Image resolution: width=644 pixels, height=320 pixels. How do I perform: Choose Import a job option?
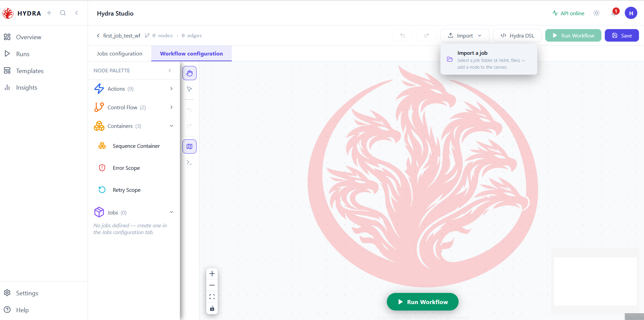coord(489,60)
